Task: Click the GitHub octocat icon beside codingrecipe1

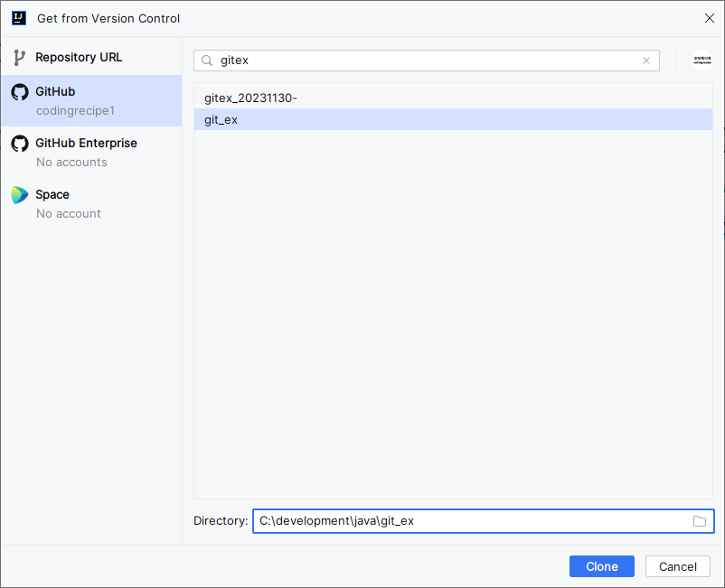Action: click(x=20, y=92)
